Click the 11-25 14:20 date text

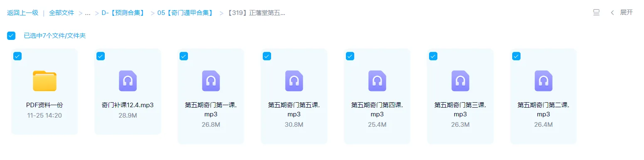[44, 116]
